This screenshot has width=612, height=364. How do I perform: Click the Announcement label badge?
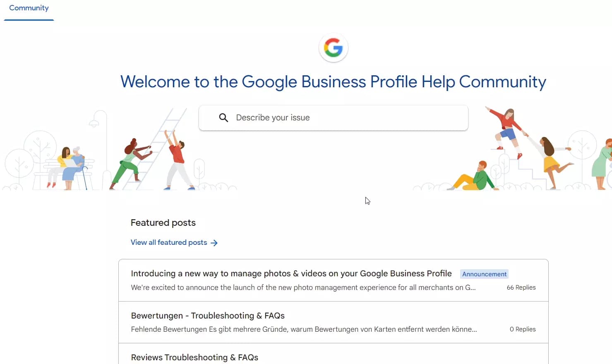coord(484,274)
